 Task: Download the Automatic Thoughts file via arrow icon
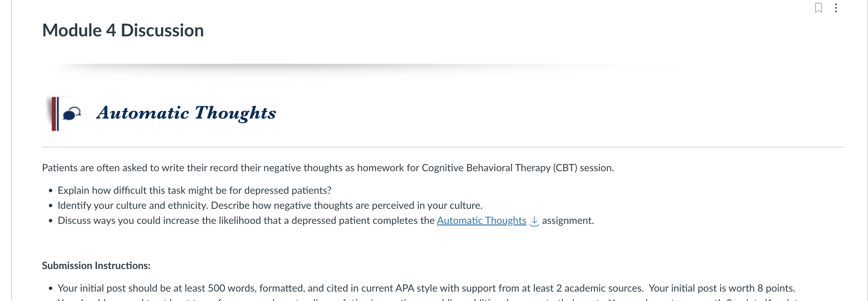pyautogui.click(x=535, y=221)
